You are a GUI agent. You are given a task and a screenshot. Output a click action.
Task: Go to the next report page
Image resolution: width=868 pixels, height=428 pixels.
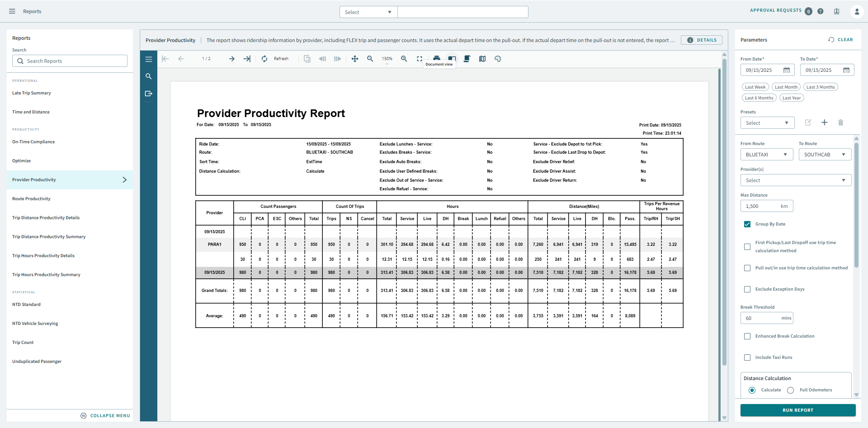pyautogui.click(x=231, y=59)
